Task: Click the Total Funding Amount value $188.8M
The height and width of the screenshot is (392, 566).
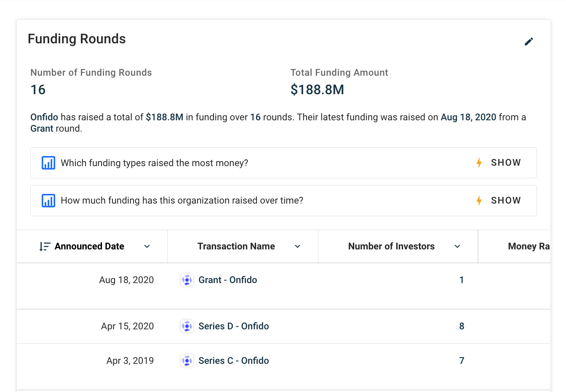Action: pyautogui.click(x=317, y=90)
